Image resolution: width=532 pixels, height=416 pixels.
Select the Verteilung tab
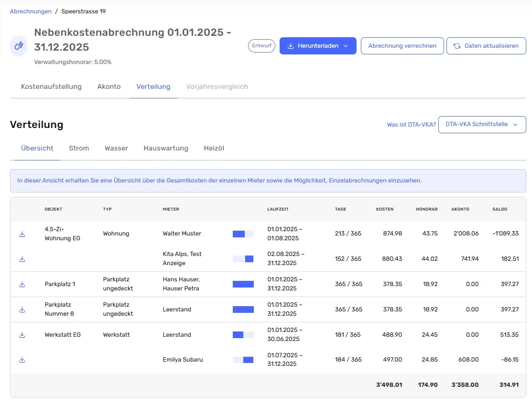click(x=153, y=86)
